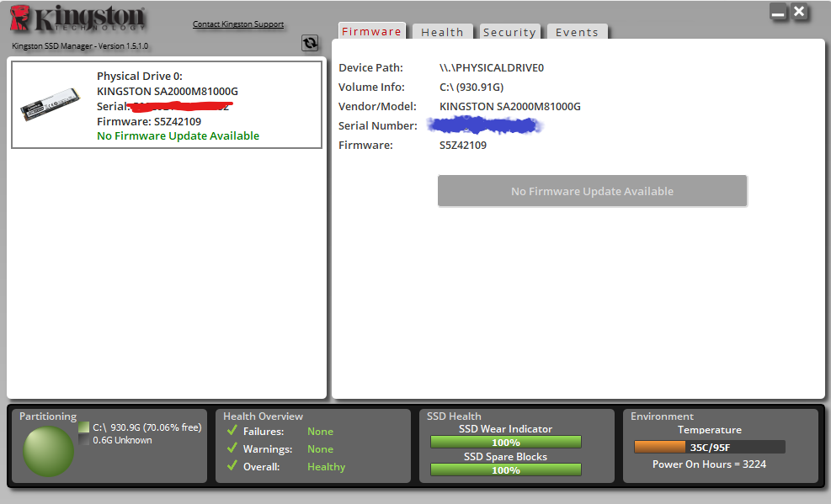Click the Power On Hours = 3224 text
Viewport: 831px width, 504px height.
coord(709,464)
